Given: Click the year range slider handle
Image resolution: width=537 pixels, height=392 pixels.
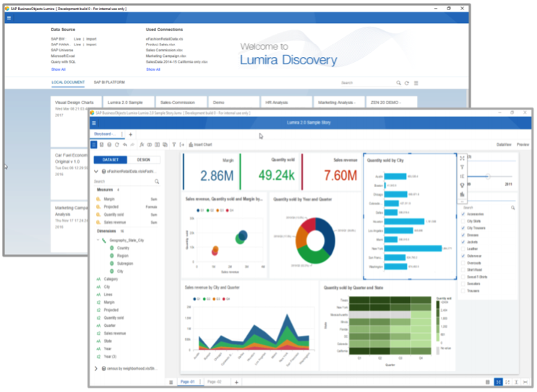Looking at the screenshot, I should [487, 176].
